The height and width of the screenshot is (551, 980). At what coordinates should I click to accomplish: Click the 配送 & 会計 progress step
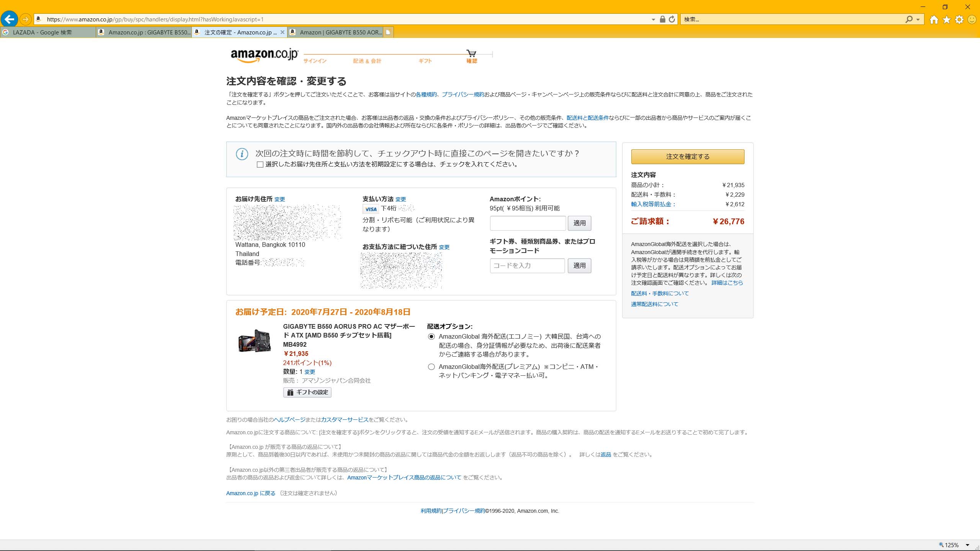coord(367,61)
